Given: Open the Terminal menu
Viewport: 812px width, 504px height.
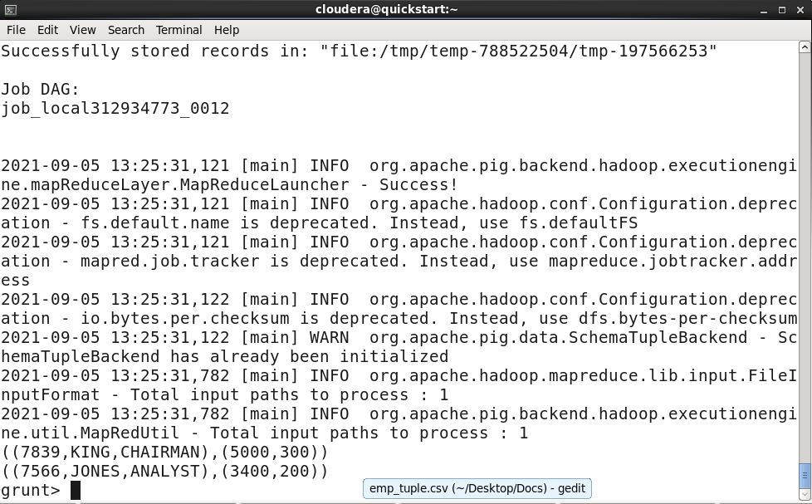Looking at the screenshot, I should (179, 30).
